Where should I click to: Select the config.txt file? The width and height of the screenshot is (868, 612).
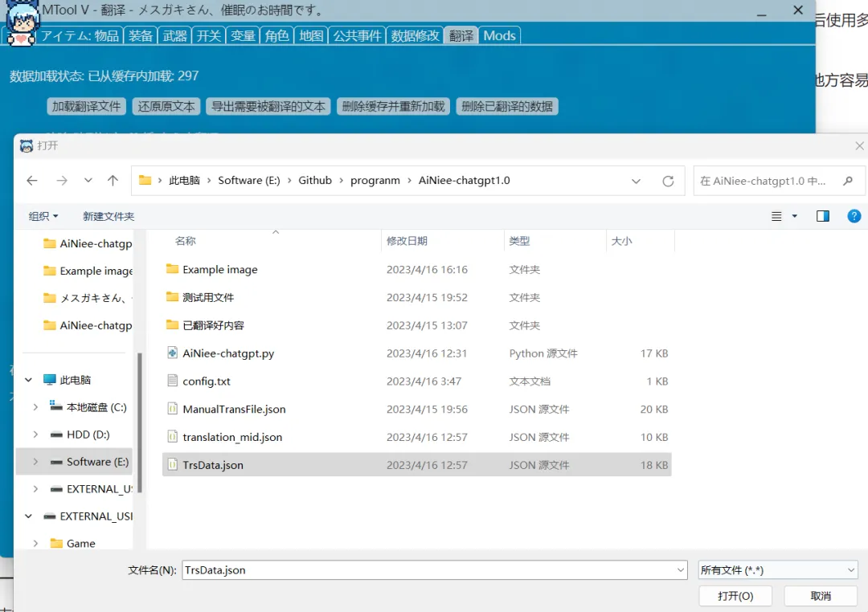click(207, 381)
